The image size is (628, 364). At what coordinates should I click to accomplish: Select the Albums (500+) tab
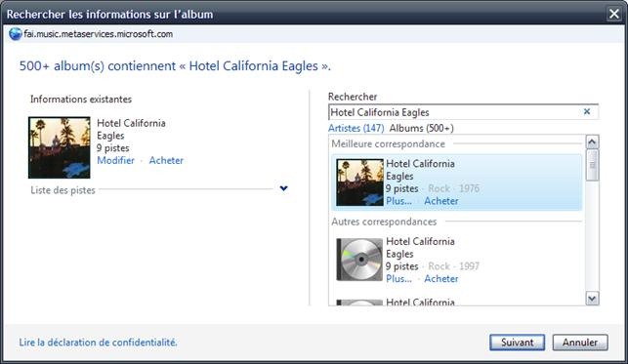point(421,128)
